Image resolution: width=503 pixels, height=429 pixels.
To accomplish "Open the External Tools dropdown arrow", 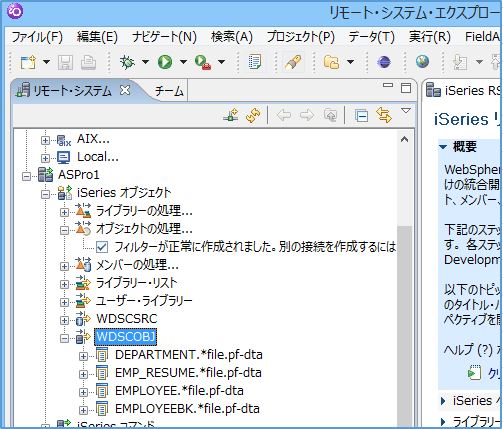I will (x=221, y=62).
